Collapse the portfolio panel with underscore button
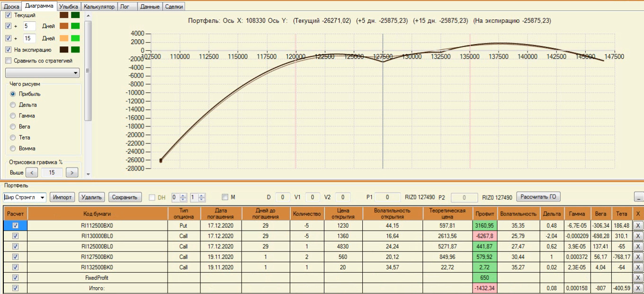Screen dimensions: 644x294 638,197
